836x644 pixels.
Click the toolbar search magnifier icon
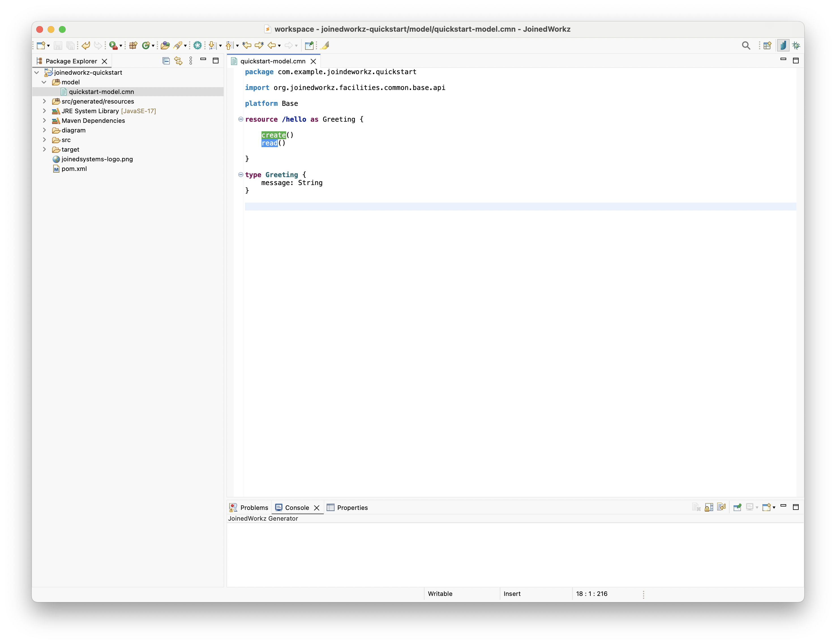[x=746, y=46]
